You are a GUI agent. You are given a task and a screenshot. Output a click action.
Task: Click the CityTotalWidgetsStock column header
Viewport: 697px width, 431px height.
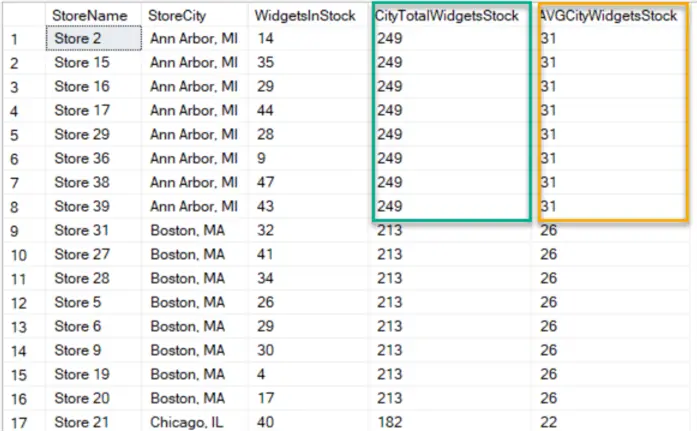[x=449, y=16]
